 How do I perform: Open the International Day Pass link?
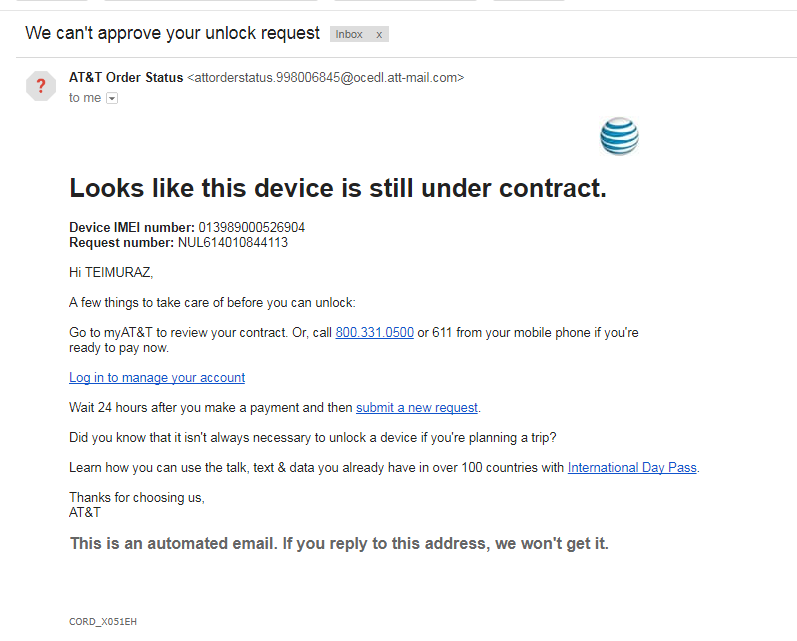(x=632, y=467)
